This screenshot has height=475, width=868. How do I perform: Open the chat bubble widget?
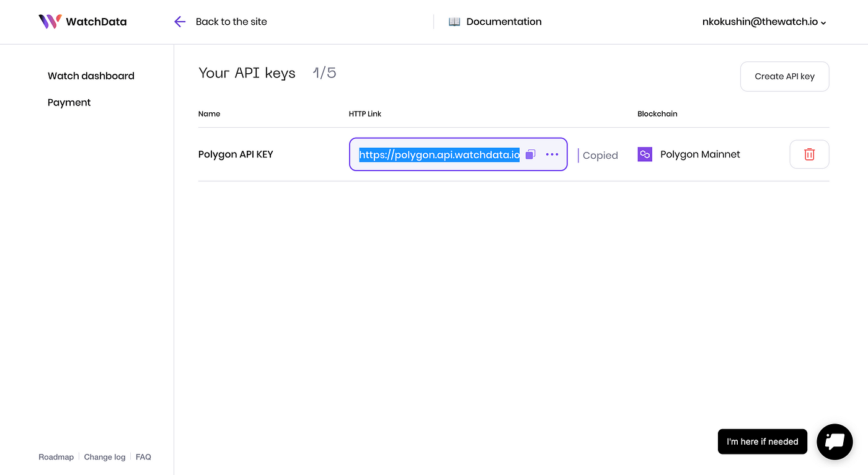[835, 442]
